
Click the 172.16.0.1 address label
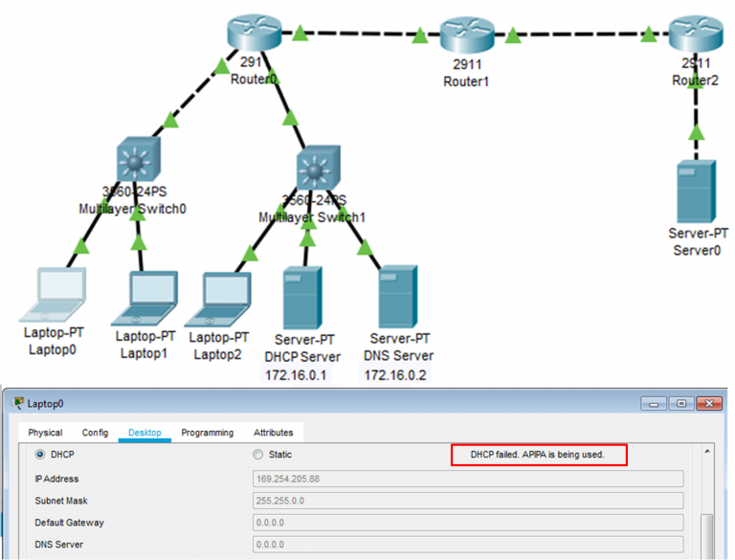pyautogui.click(x=296, y=375)
